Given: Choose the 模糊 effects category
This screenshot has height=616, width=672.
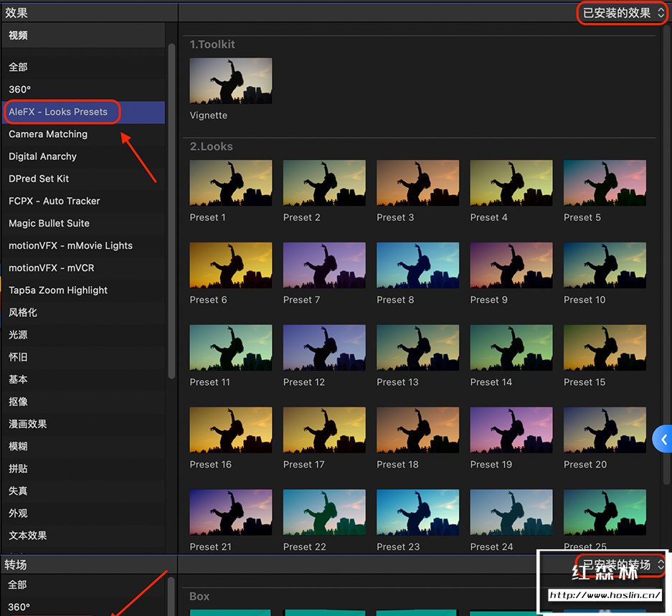Looking at the screenshot, I should click(83, 446).
